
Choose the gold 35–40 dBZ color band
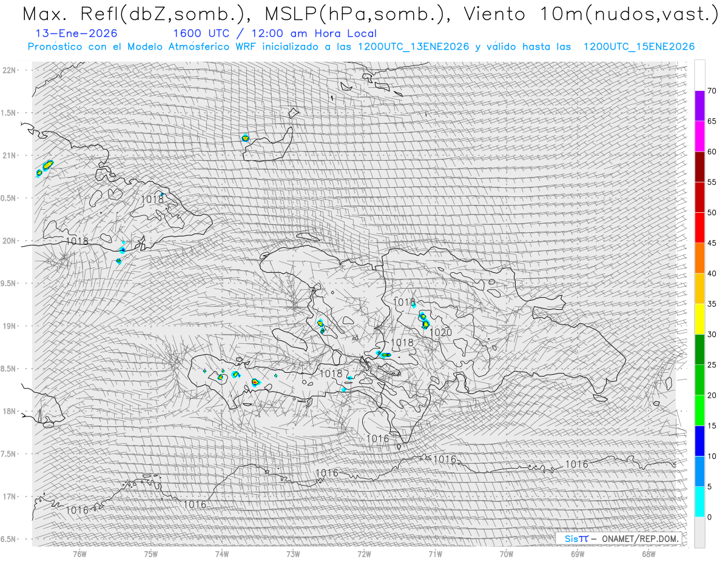pyautogui.click(x=699, y=289)
